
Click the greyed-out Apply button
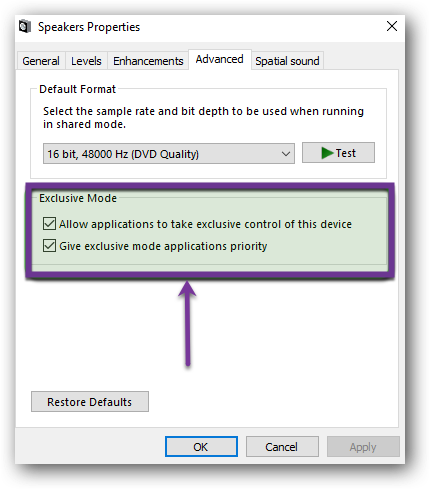point(363,447)
